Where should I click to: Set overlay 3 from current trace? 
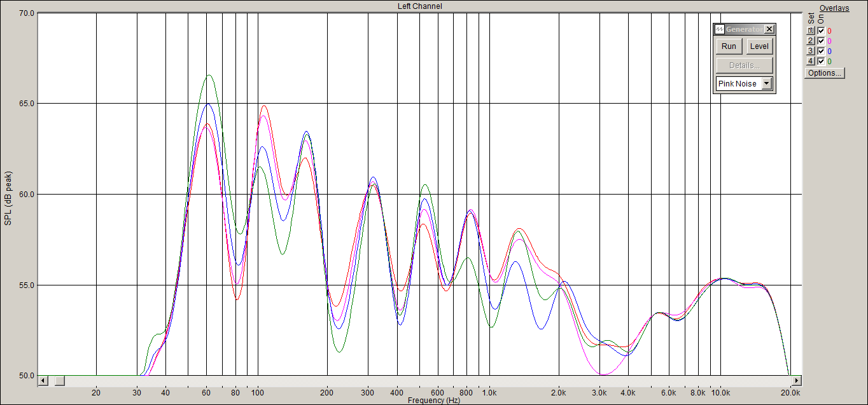[811, 51]
